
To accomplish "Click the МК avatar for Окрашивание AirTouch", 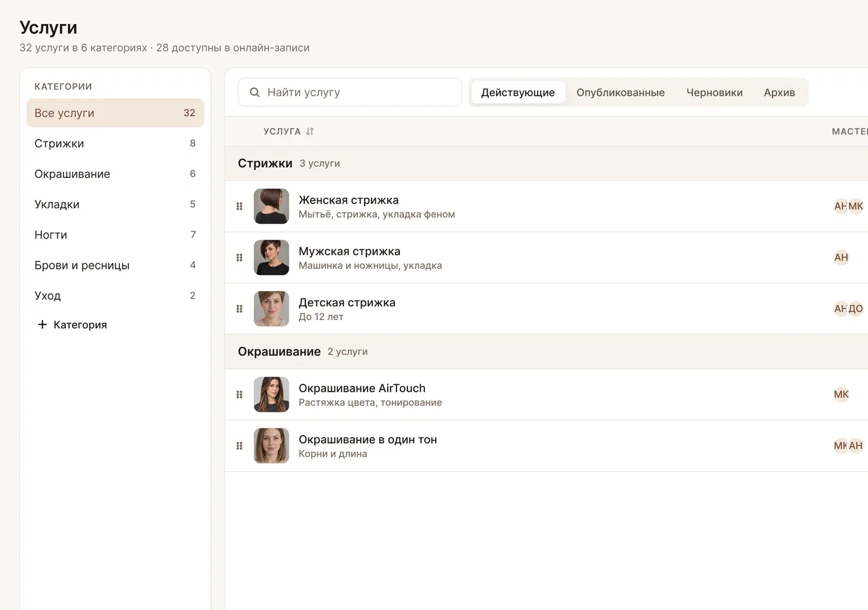I will (x=841, y=394).
